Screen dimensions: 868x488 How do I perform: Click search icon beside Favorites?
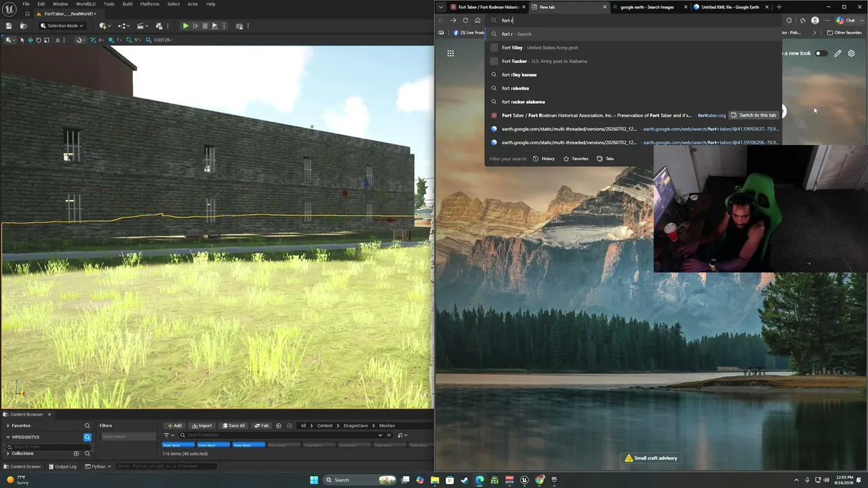87,426
